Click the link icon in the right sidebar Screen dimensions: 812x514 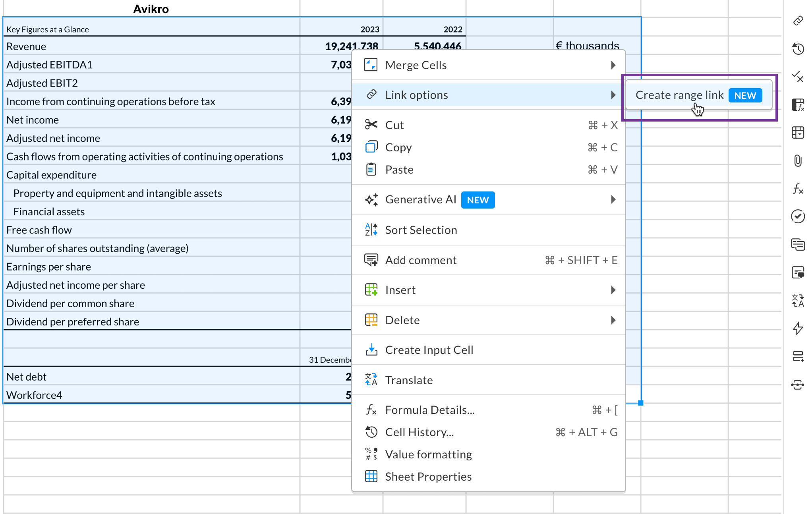click(x=798, y=21)
